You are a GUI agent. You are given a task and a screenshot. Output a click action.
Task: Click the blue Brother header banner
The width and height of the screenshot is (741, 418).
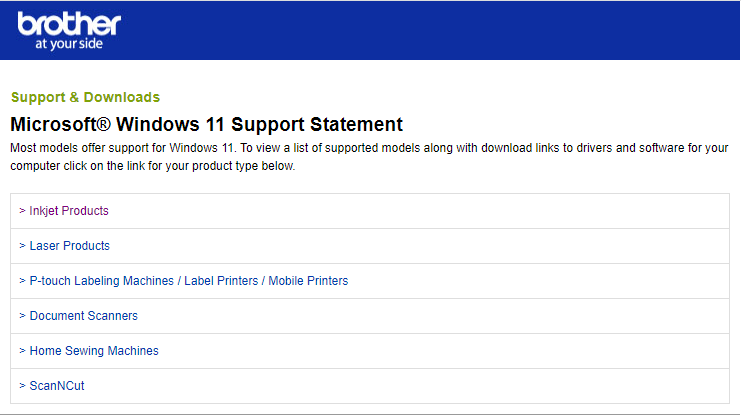coord(370,30)
